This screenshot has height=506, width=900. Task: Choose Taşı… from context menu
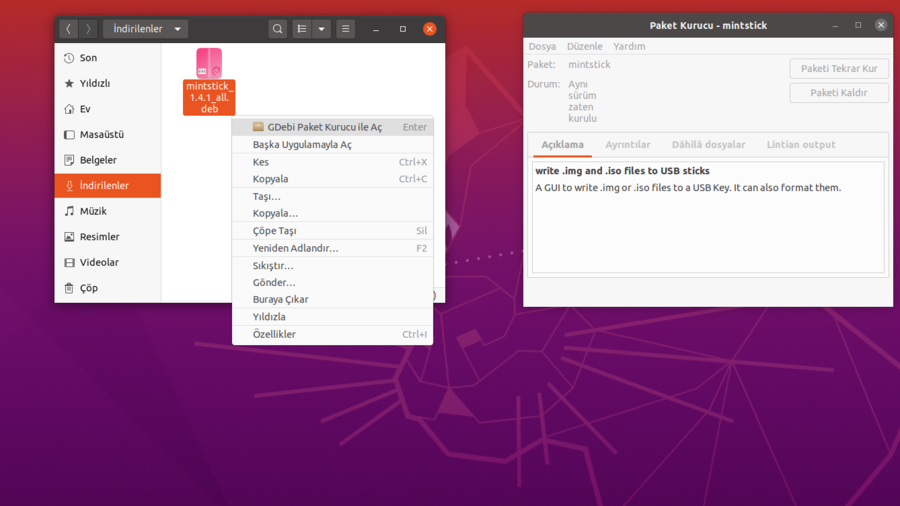pos(332,196)
